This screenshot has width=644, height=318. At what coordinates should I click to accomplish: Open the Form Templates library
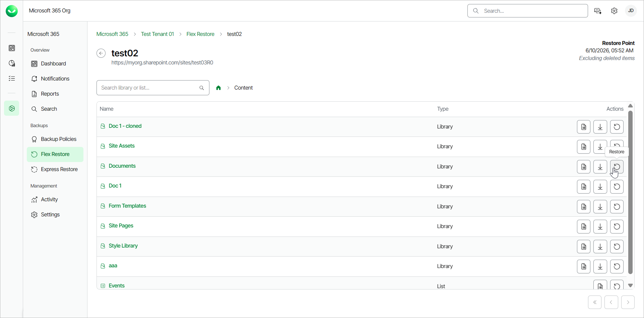127,206
